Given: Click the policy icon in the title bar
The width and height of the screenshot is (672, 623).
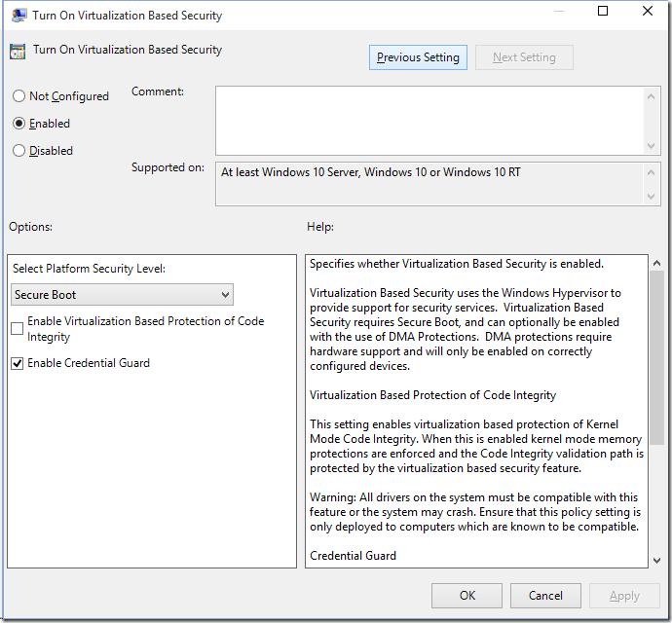Looking at the screenshot, I should pos(19,16).
